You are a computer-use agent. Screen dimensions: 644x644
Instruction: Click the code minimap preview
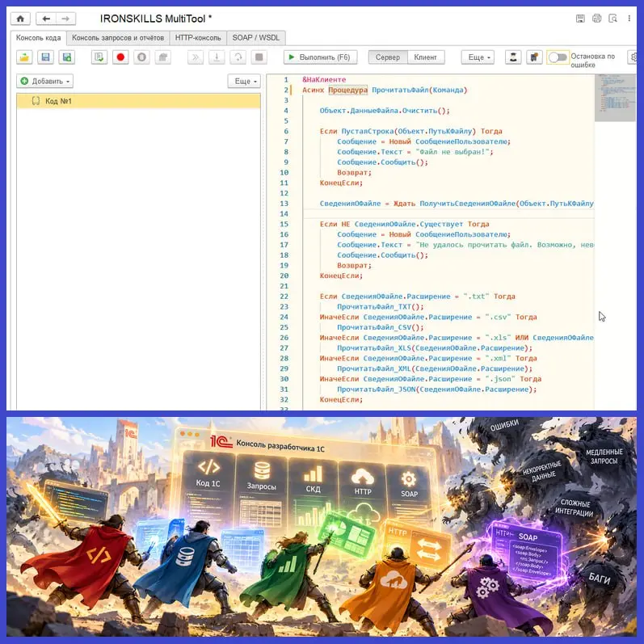(x=615, y=98)
